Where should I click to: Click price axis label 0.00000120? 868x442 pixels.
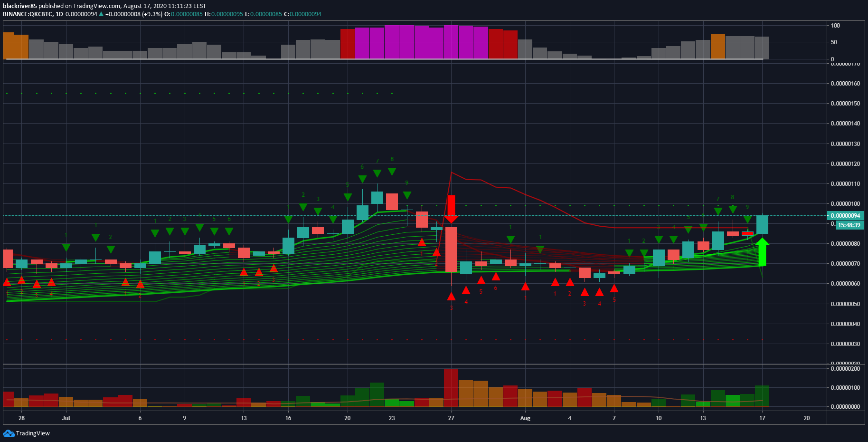point(845,164)
